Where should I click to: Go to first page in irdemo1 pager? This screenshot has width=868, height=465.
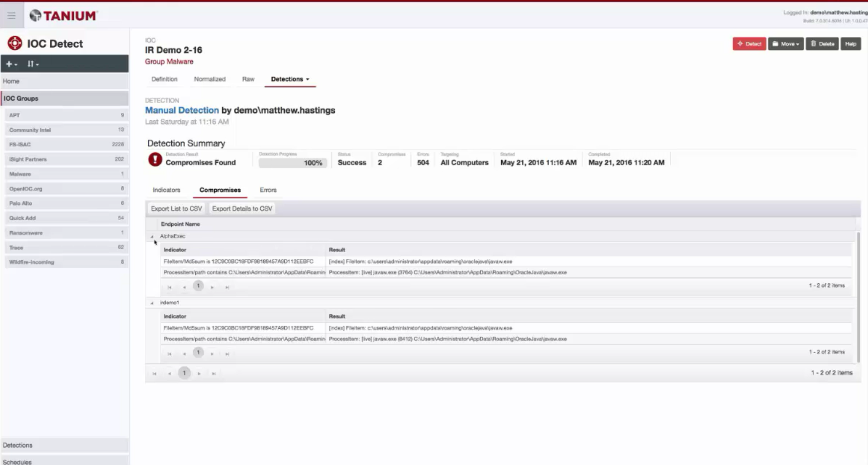point(170,354)
